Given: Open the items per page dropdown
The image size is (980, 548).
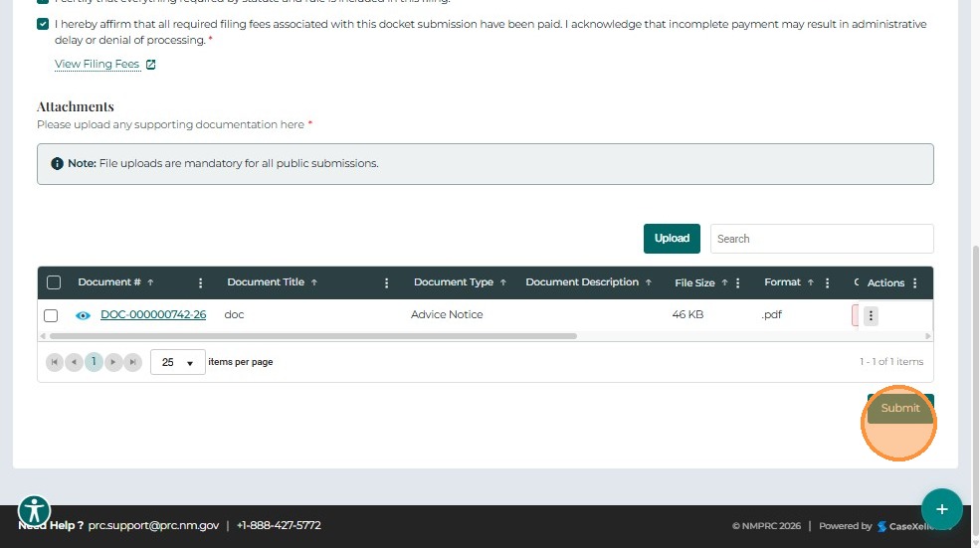Looking at the screenshot, I should 177,362.
